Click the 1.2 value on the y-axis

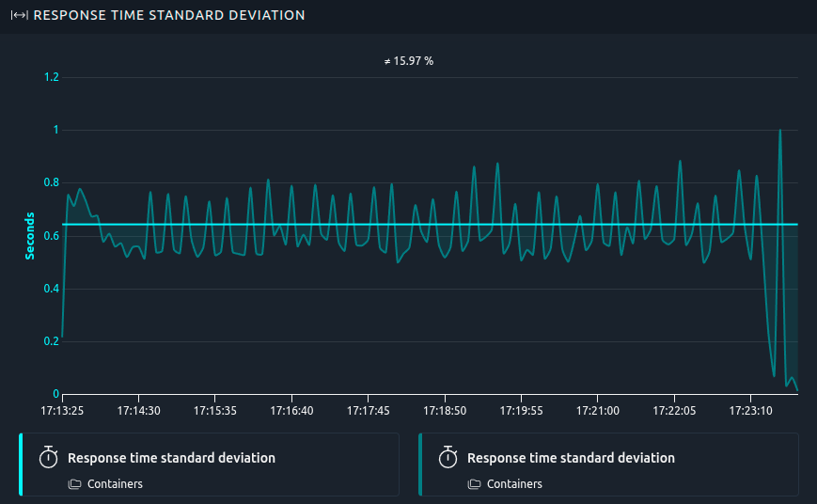click(x=52, y=77)
